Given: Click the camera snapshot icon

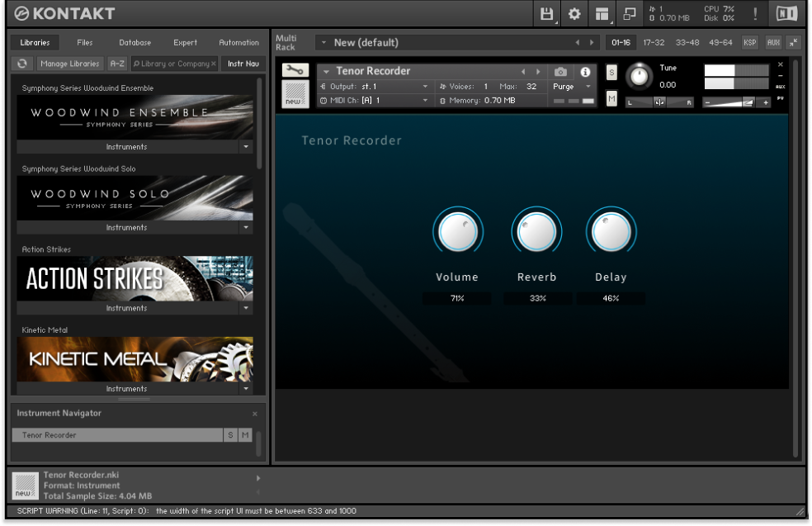Looking at the screenshot, I should [561, 72].
